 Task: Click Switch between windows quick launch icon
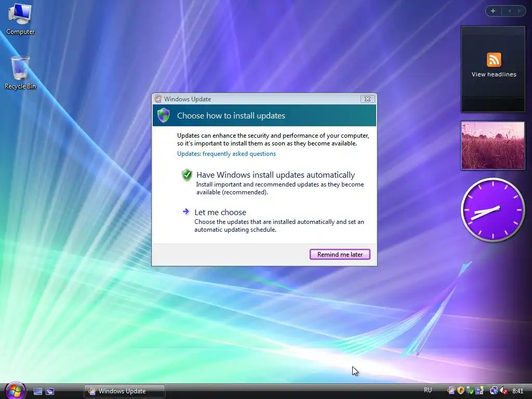pyautogui.click(x=50, y=391)
